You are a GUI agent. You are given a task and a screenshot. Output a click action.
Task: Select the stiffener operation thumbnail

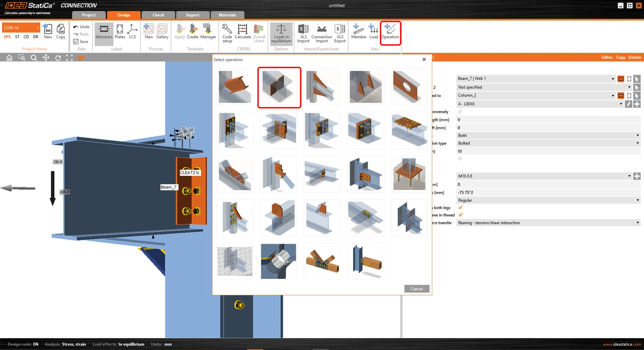point(279,87)
